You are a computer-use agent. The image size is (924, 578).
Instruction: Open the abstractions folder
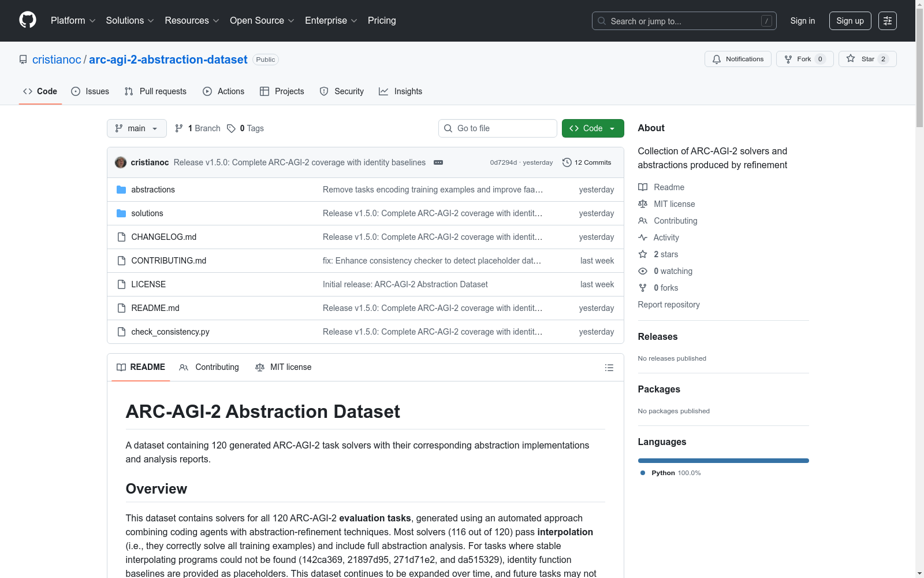(x=153, y=190)
